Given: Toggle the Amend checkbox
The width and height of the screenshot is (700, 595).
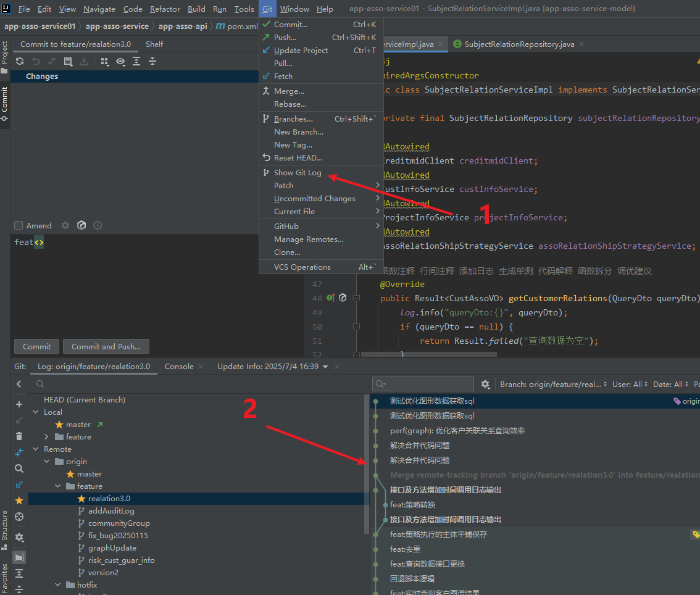Looking at the screenshot, I should click(19, 225).
